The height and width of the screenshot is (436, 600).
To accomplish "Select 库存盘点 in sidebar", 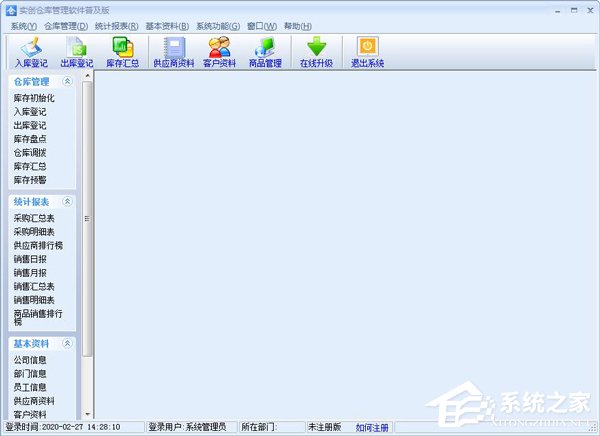I will [30, 139].
